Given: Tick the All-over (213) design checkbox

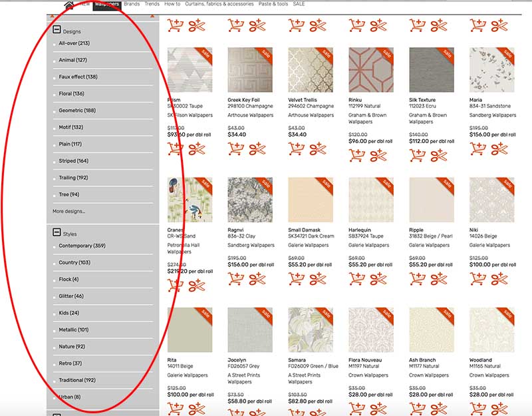Looking at the screenshot, I should (x=55, y=45).
